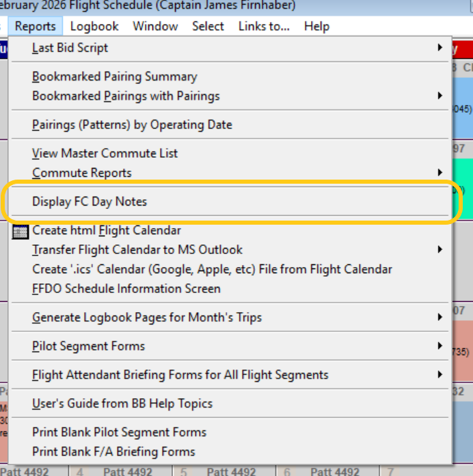Open User's Guide from BB Help Topics
Viewport: 473px width, 476px height.
[x=122, y=404]
